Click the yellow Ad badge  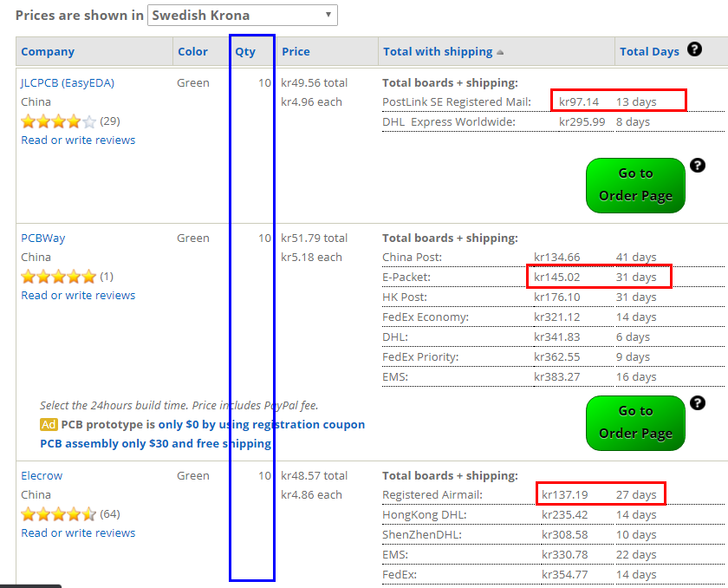click(x=49, y=424)
